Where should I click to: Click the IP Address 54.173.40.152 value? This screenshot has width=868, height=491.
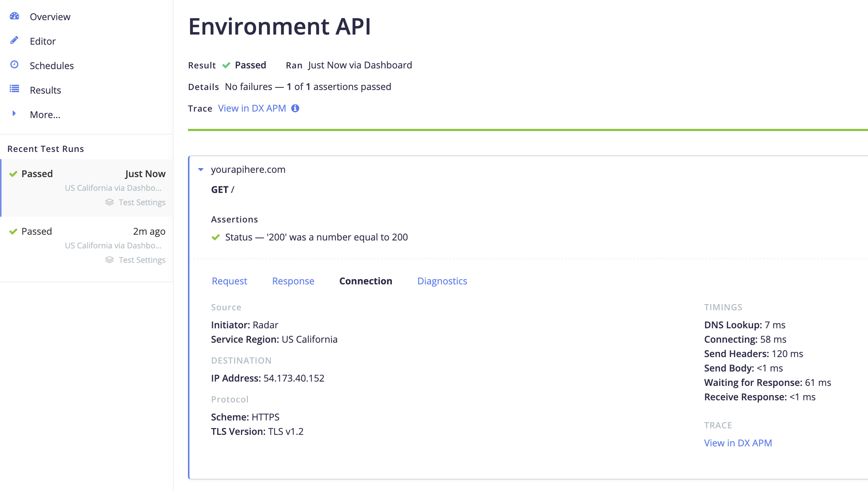pos(294,378)
